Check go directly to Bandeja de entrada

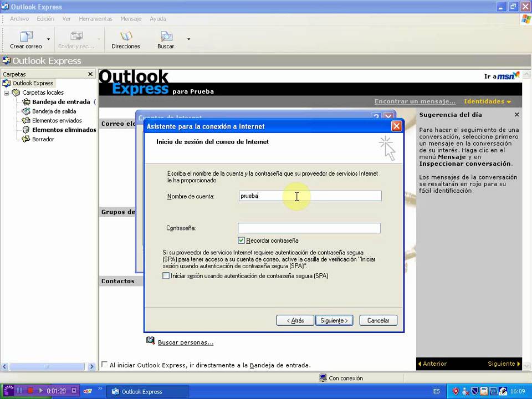click(x=105, y=365)
